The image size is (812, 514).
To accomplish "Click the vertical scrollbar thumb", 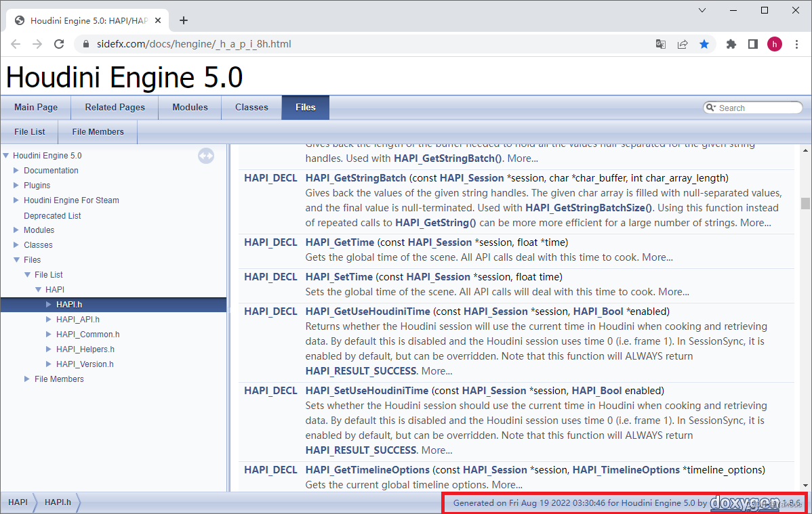I will pyautogui.click(x=805, y=203).
